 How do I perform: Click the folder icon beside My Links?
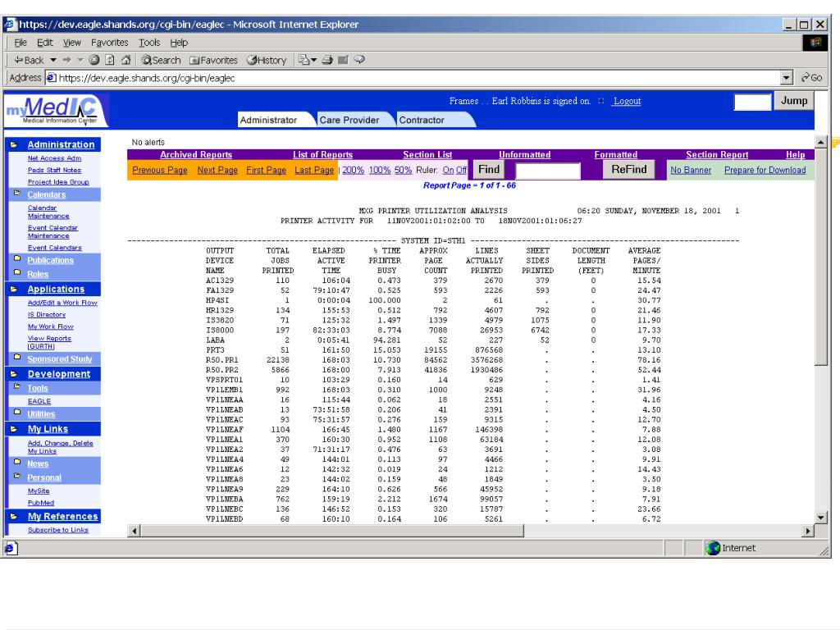tap(14, 429)
